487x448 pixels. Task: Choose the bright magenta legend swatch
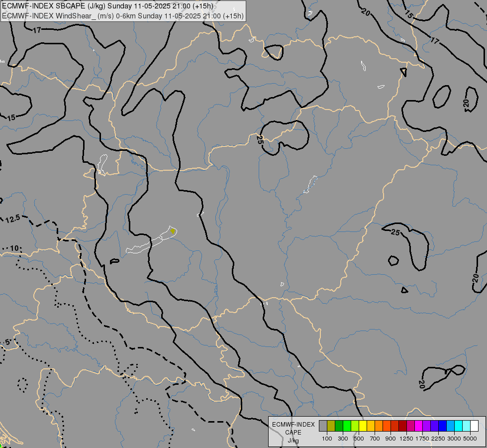click(419, 426)
